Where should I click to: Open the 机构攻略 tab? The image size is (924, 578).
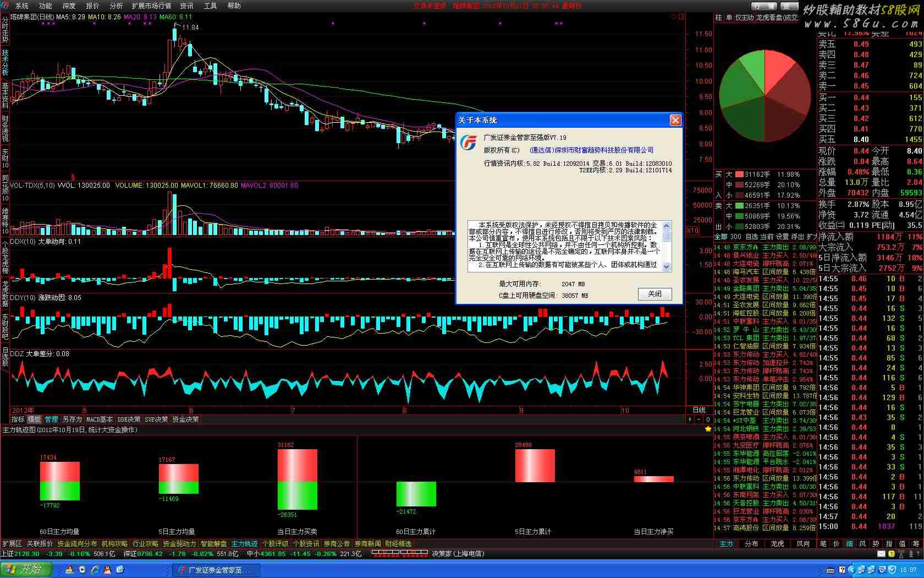click(114, 544)
